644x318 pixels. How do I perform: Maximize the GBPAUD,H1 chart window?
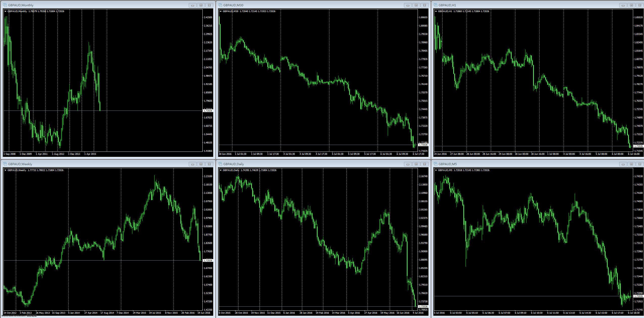coord(631,5)
